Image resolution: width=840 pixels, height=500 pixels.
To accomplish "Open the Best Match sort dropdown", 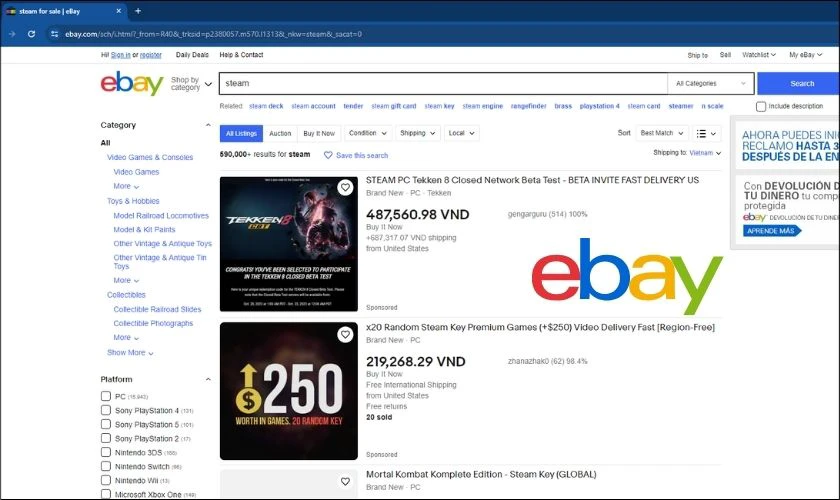I will pos(662,133).
